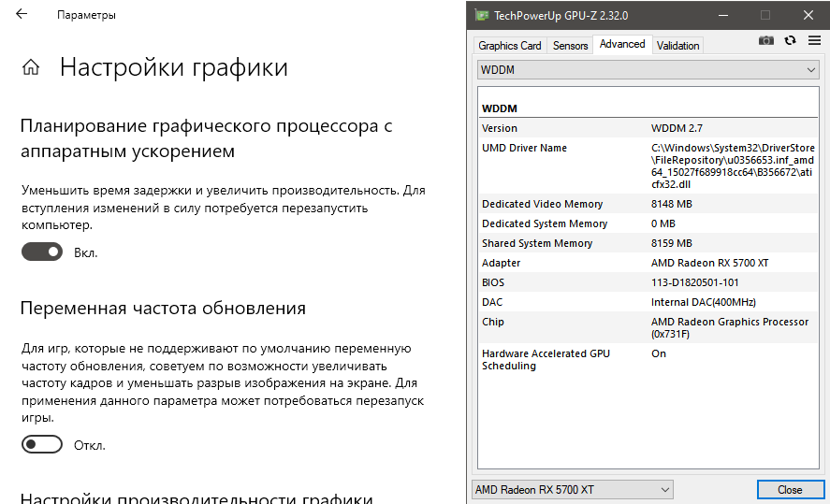Viewport: 830px width, 504px height.
Task: Open GPU-Z hamburger menu
Action: pos(815,40)
